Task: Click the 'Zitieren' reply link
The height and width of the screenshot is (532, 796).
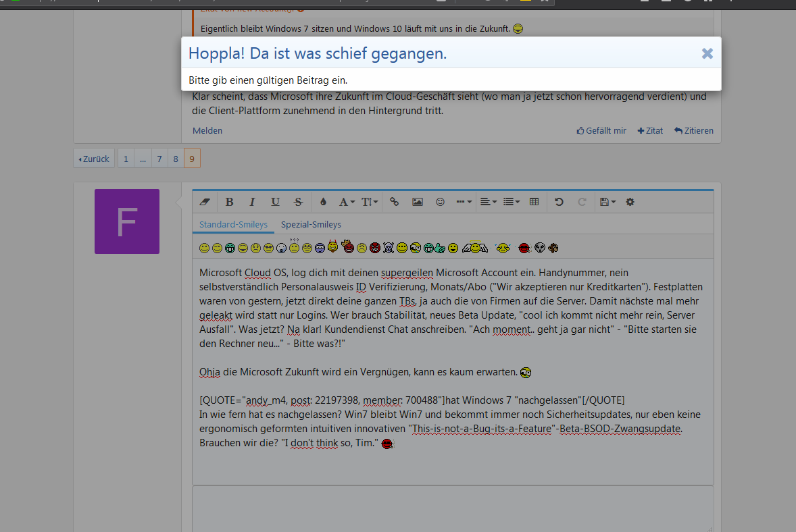Action: (693, 130)
